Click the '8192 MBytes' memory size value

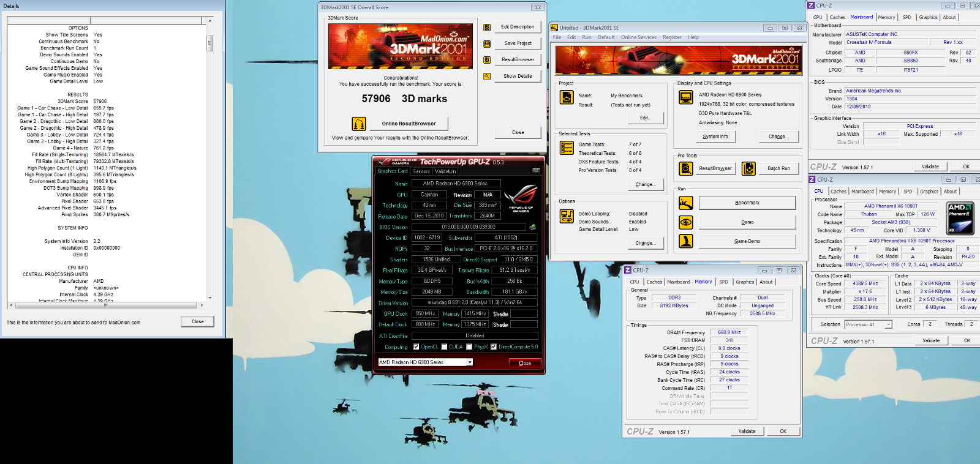pos(674,305)
